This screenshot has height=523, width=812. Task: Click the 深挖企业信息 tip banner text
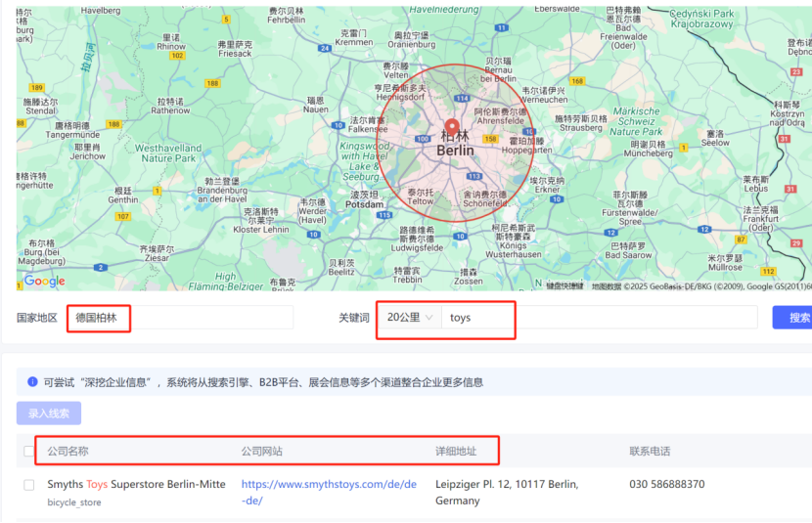(x=263, y=382)
